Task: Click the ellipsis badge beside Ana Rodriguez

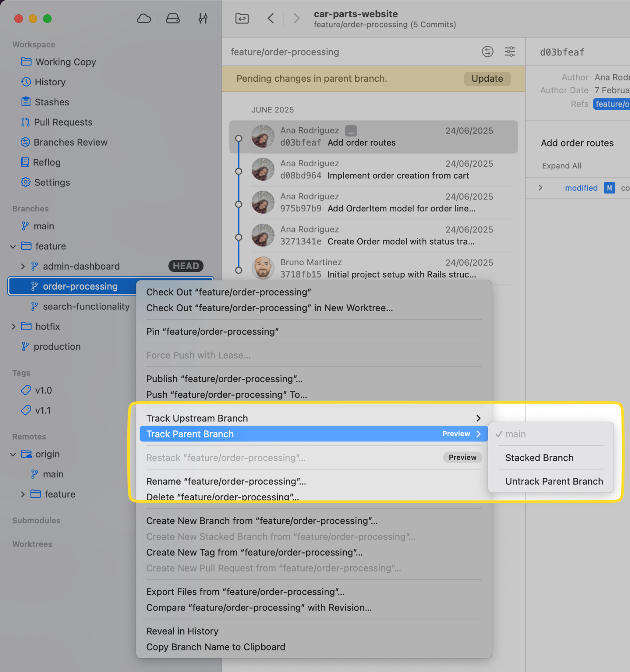Action: click(351, 131)
